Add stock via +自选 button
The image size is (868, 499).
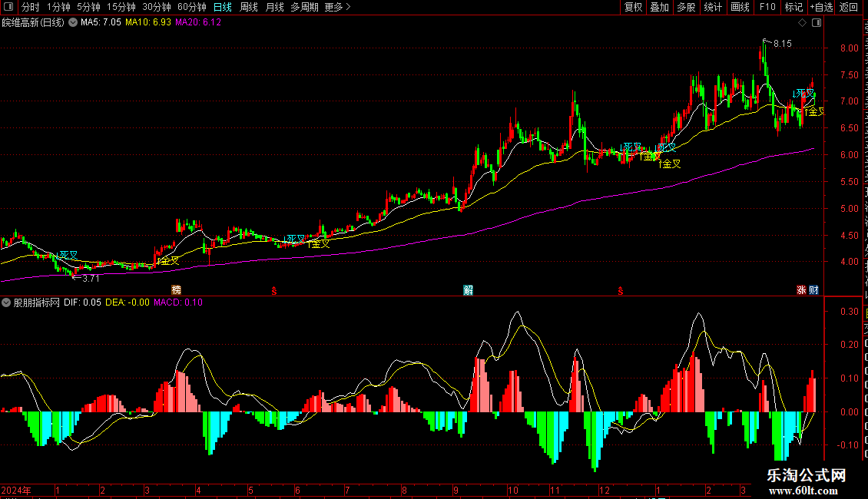pos(821,7)
